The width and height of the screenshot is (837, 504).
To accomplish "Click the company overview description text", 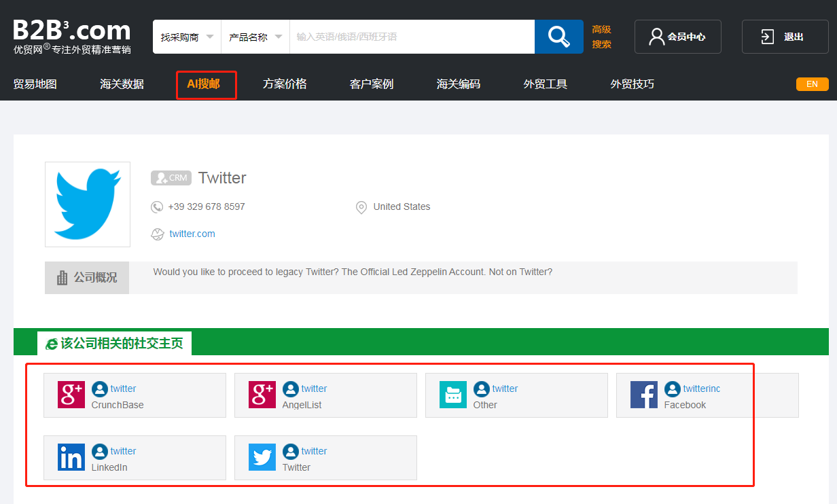I will pyautogui.click(x=353, y=272).
